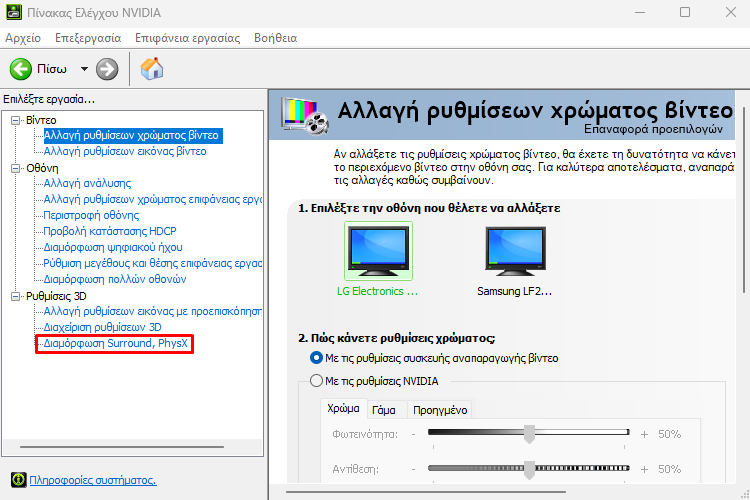This screenshot has height=500, width=750.
Task: Click the Αντίθεση minus sign
Action: 413,469
